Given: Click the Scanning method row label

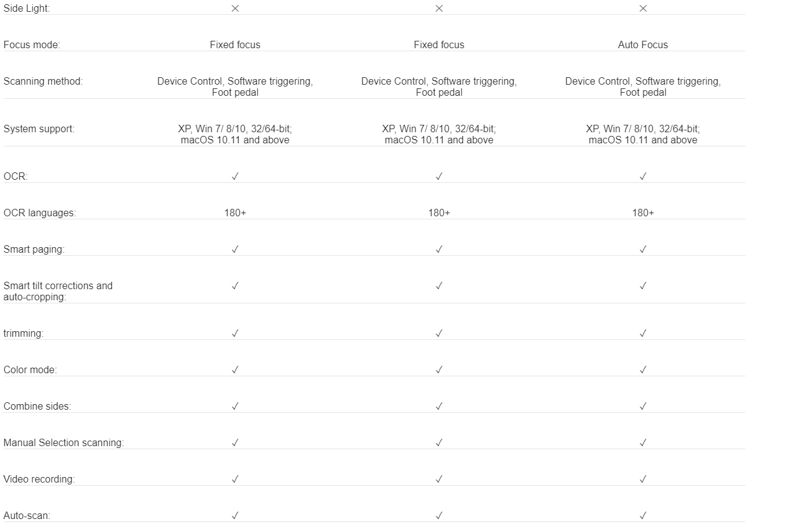Looking at the screenshot, I should [x=43, y=81].
